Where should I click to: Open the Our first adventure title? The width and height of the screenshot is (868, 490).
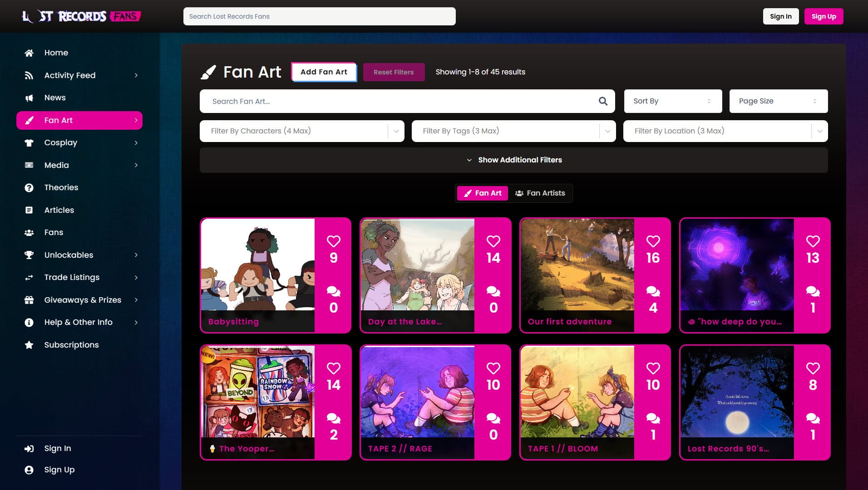pos(570,322)
